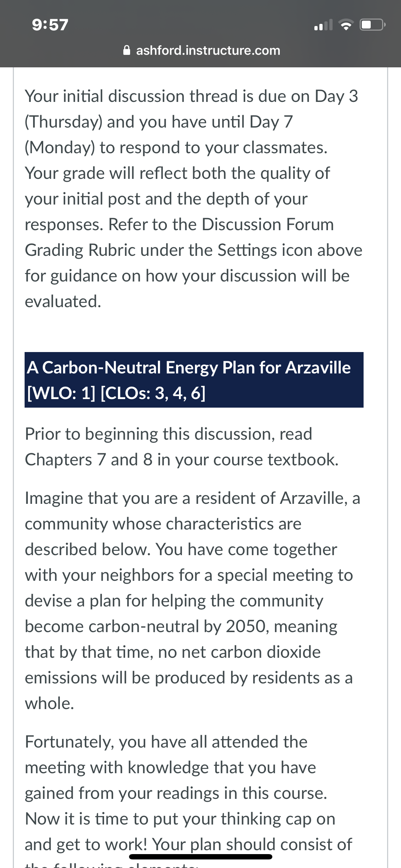Tap the Discussion Forum Grading Rubric text

coord(179,237)
